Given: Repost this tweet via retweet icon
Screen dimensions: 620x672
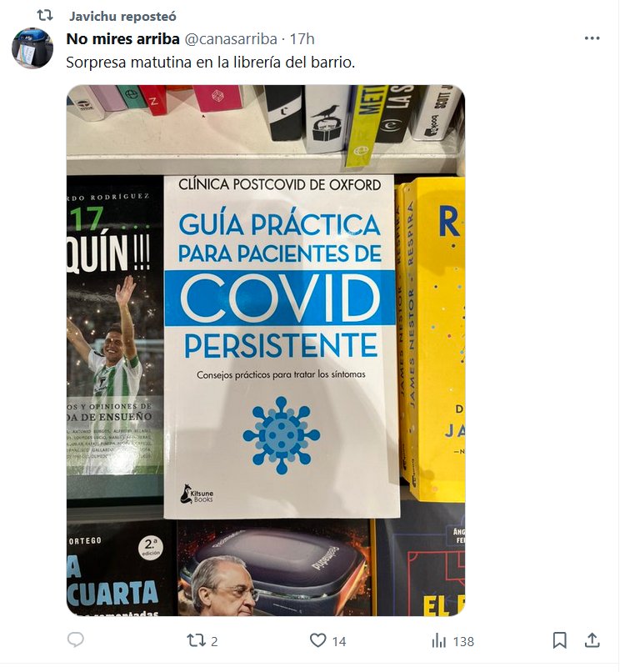Looking at the screenshot, I should (x=196, y=640).
